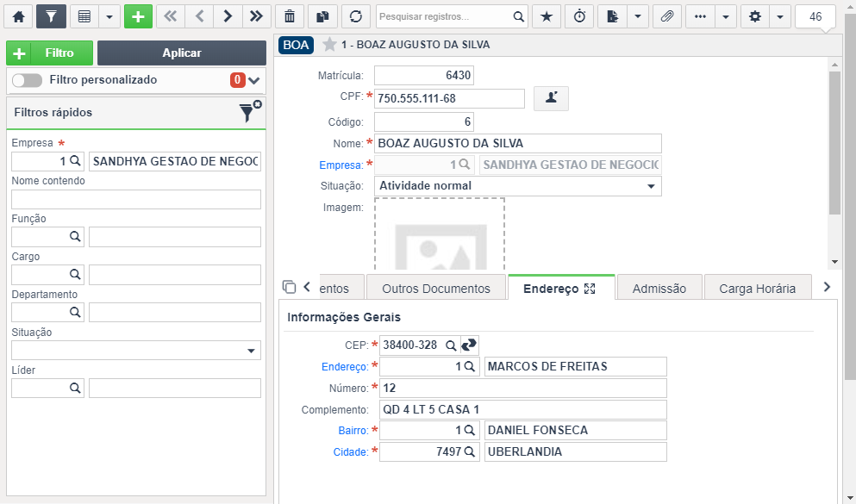Go to the previous record
Screen dimensions: 856x504
tap(199, 17)
